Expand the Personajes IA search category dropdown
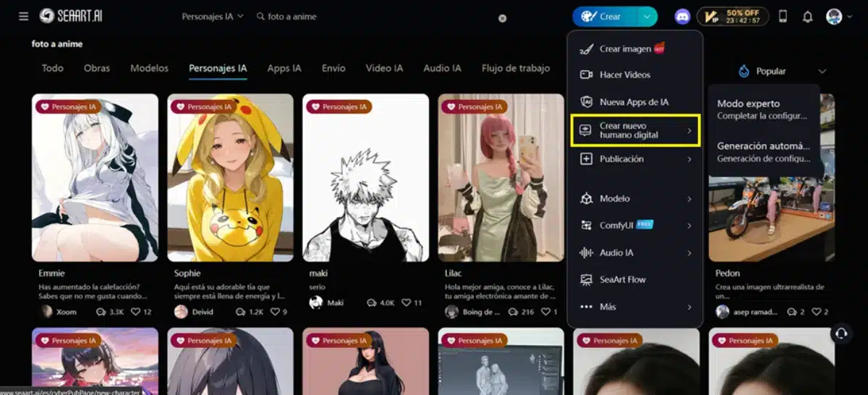The width and height of the screenshot is (868, 395). pyautogui.click(x=212, y=17)
